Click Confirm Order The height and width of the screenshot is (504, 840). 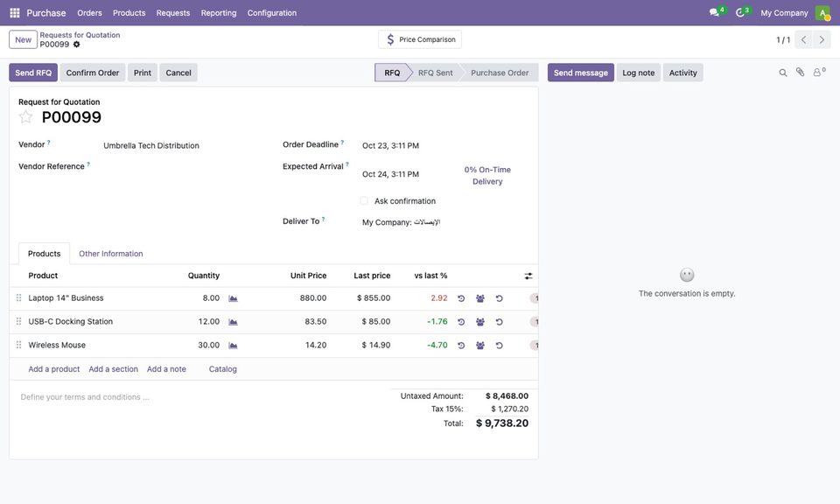tap(93, 73)
